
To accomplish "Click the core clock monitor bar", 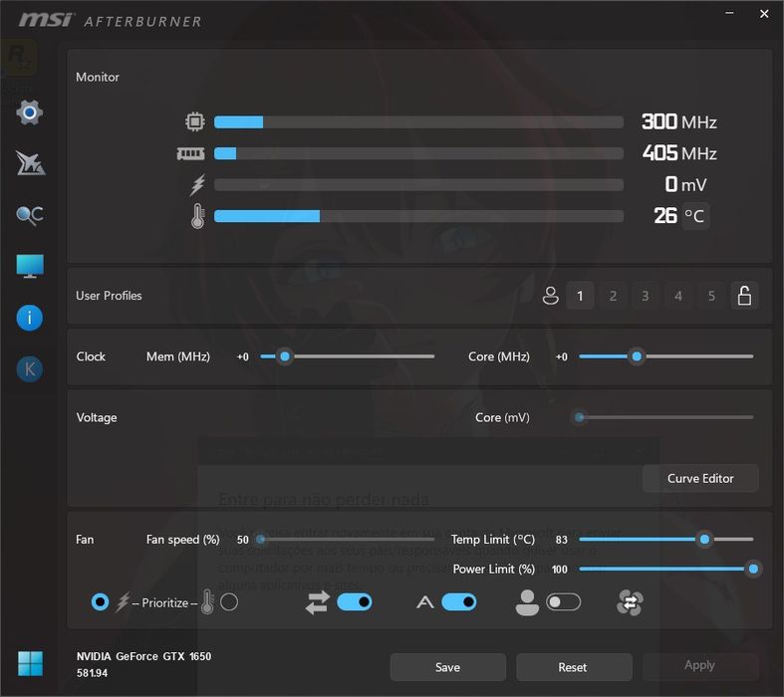I will 418,121.
